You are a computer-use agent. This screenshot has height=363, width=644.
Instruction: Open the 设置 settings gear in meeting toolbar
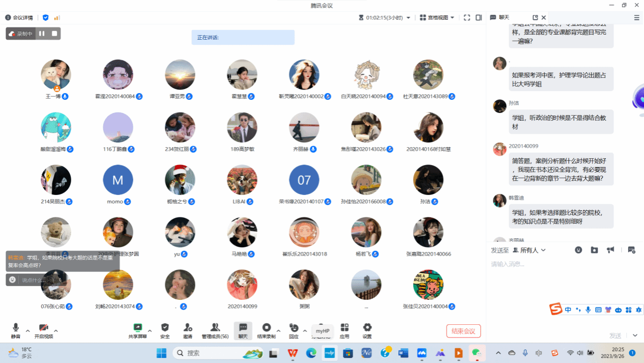367,328
